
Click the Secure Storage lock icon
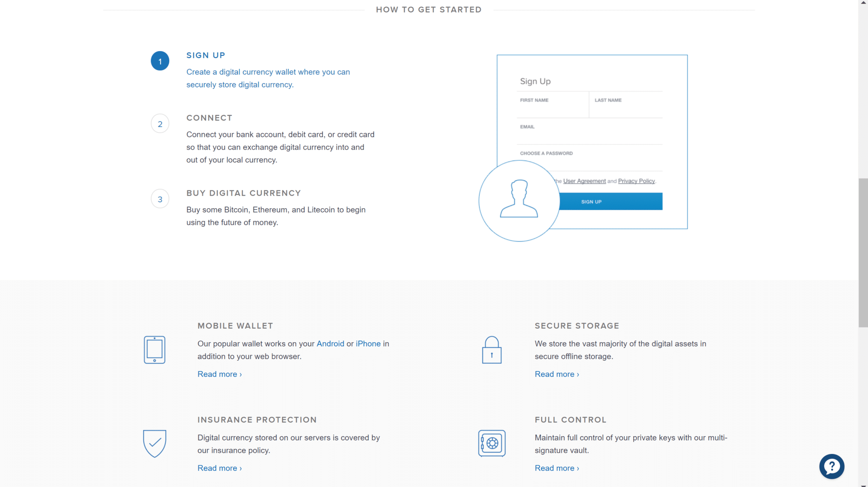[x=491, y=350]
